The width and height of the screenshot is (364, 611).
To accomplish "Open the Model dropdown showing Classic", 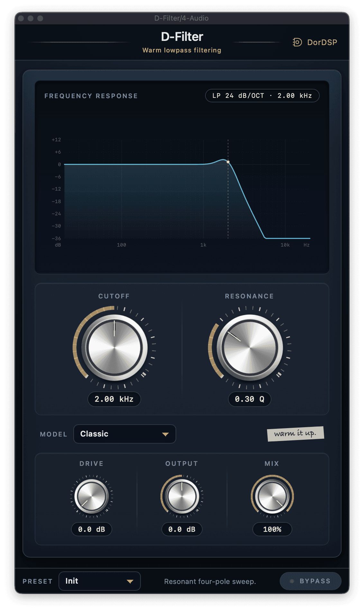I will (125, 434).
